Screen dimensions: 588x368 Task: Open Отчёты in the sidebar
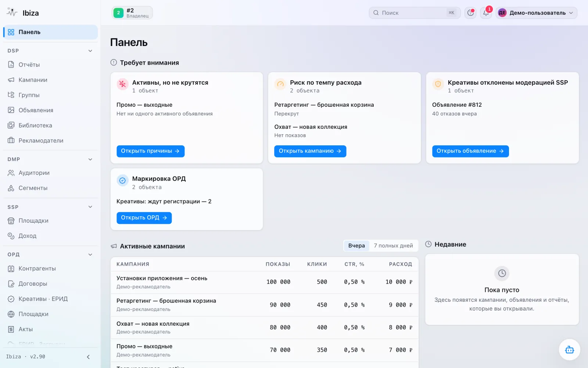50,65
